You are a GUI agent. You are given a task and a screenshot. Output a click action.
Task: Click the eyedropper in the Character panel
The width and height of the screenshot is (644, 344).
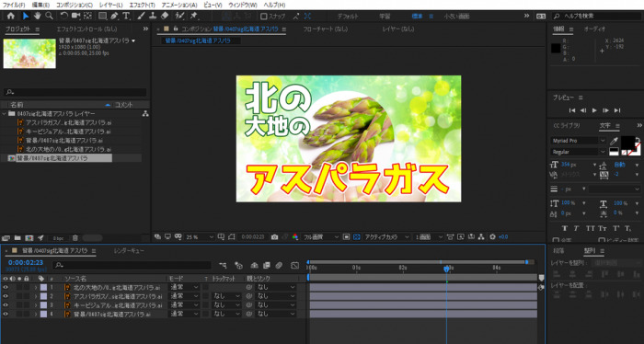pyautogui.click(x=614, y=142)
